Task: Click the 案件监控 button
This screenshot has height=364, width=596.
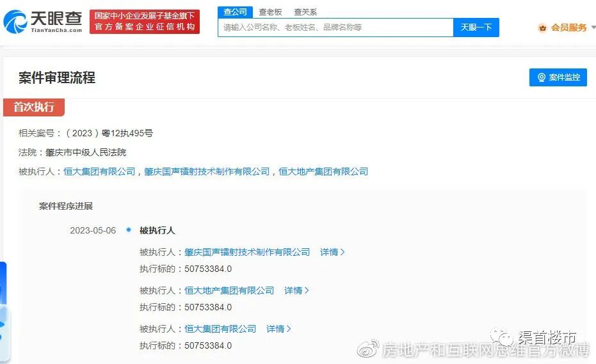Action: coord(558,77)
